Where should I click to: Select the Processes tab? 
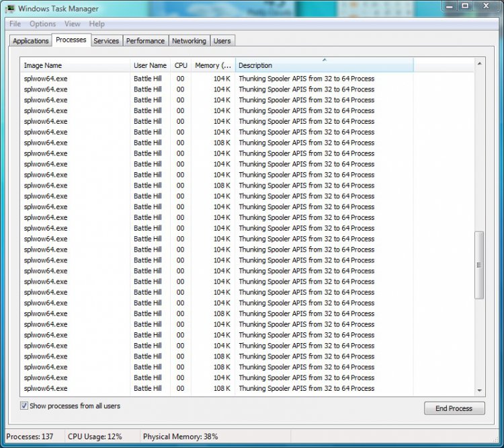click(71, 40)
